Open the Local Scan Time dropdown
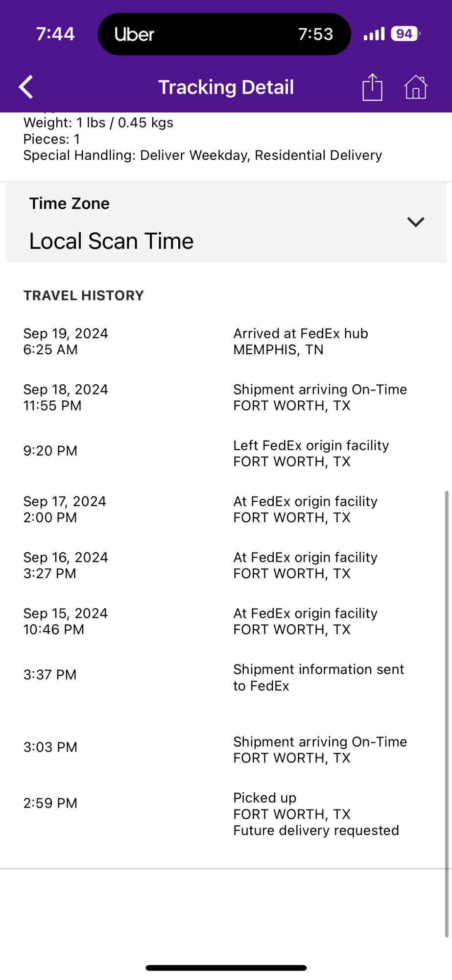 coord(226,222)
